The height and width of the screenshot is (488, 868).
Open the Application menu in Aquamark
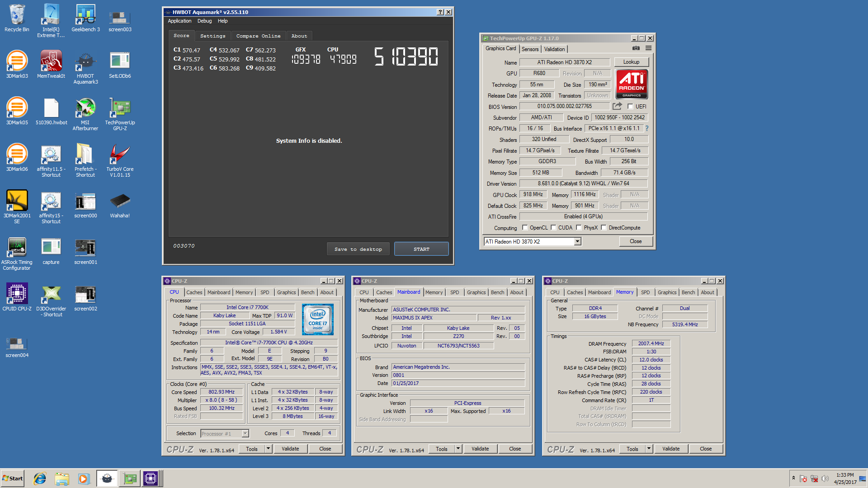(x=179, y=21)
